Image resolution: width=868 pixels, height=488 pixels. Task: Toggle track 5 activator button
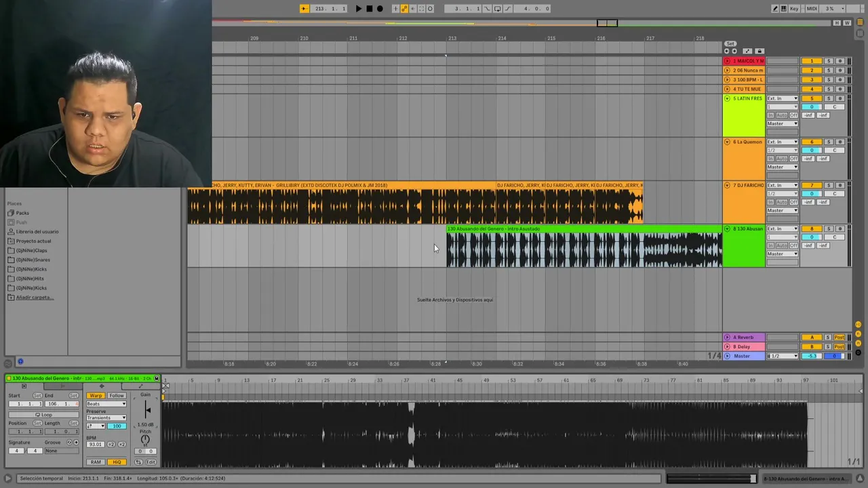tap(812, 98)
